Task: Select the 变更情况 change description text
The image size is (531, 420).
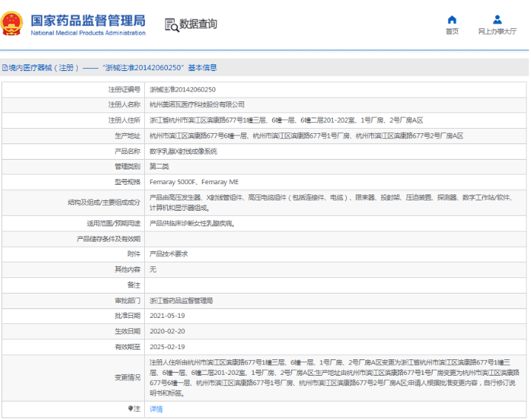Action: [334, 378]
